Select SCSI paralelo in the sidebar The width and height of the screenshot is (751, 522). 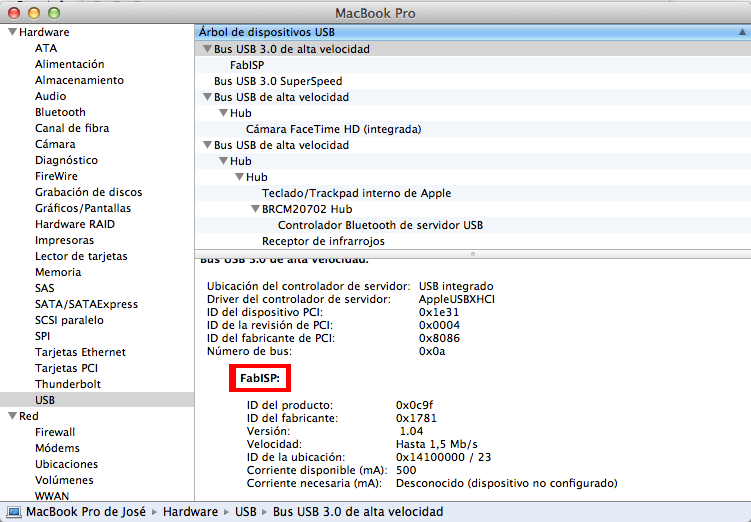point(69,320)
